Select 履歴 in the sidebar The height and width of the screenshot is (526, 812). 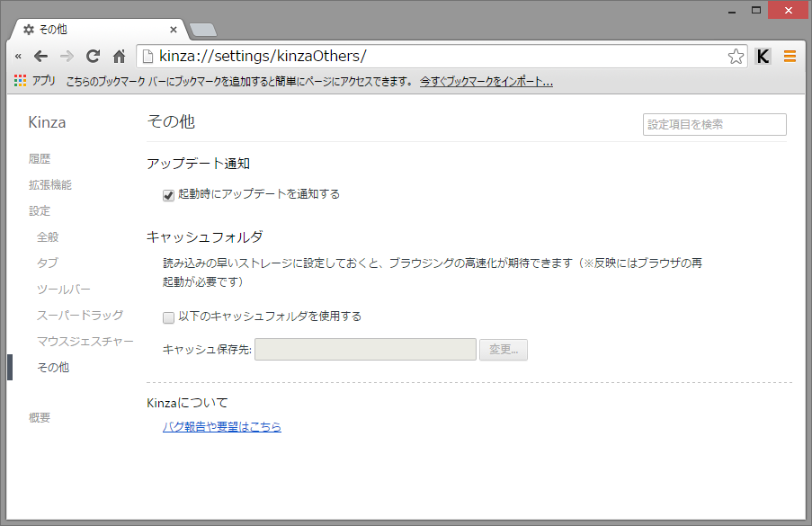click(39, 158)
